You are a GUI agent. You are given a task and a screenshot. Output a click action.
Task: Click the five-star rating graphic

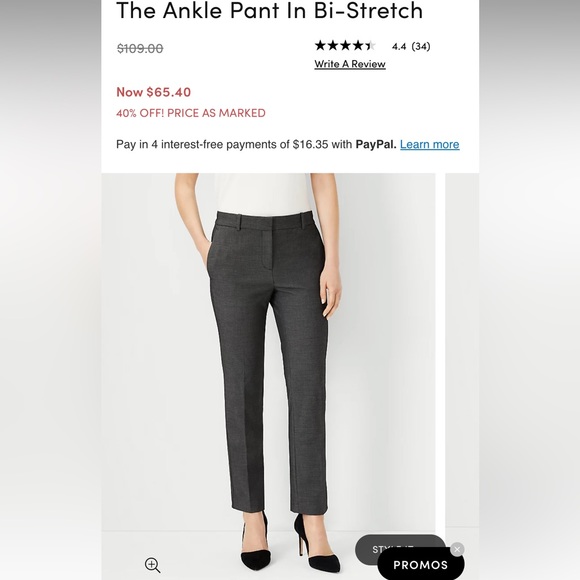click(345, 46)
